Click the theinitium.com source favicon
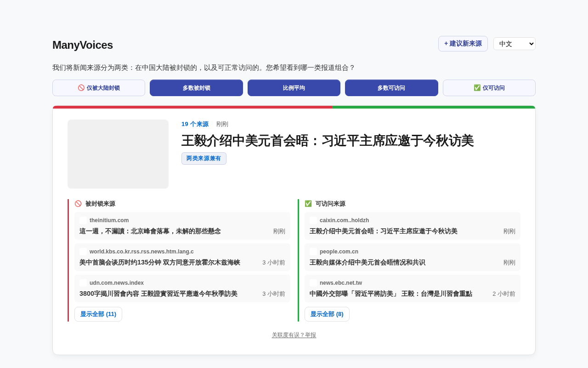Image resolution: width=588 pixels, height=368 pixels. tap(83, 220)
